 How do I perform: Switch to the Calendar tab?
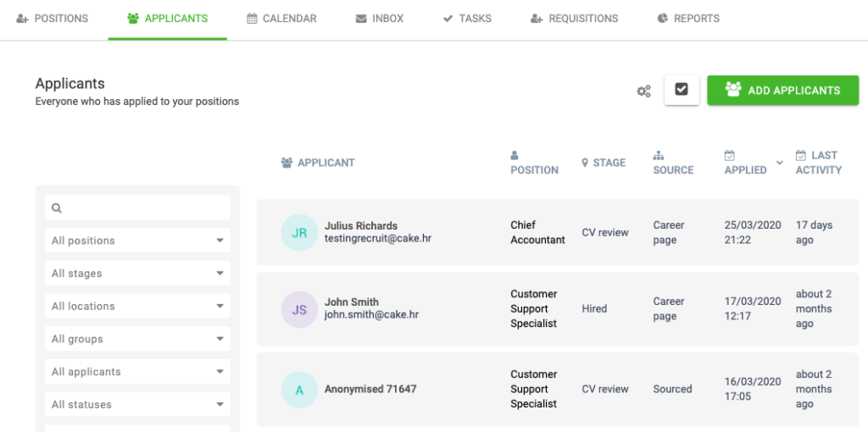[x=281, y=19]
